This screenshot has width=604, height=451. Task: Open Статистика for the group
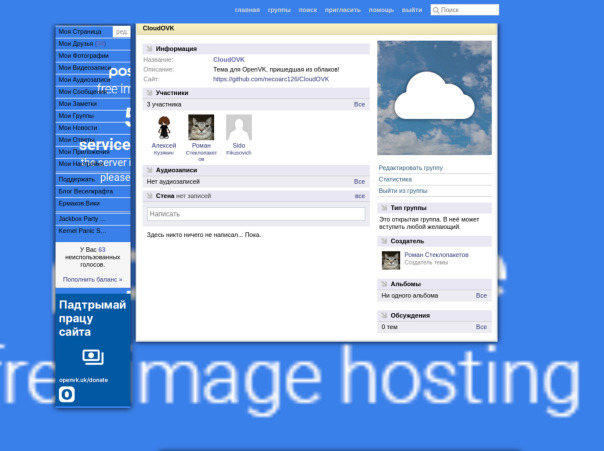click(395, 179)
